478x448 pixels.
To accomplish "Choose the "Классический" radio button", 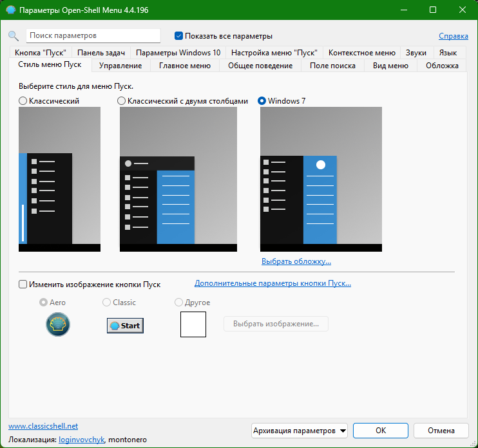I will [x=23, y=101].
